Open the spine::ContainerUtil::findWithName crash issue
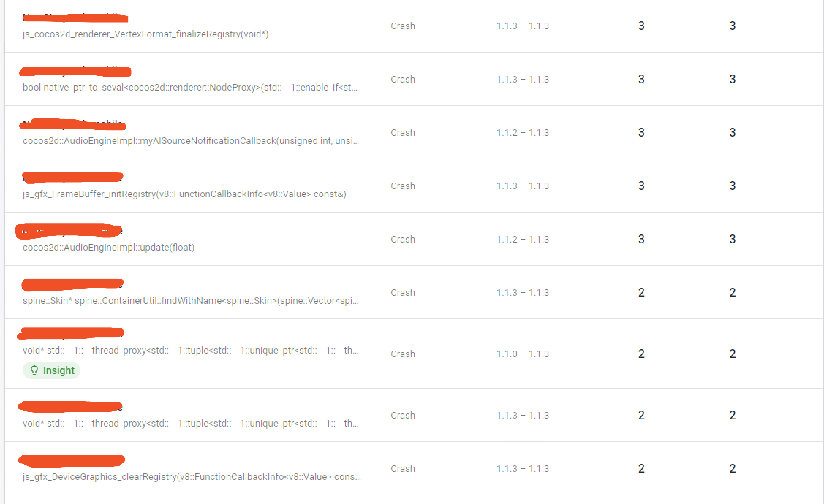824x504 pixels. [x=190, y=301]
